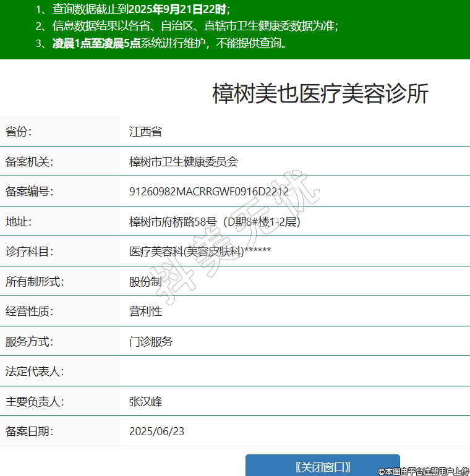Click the clinic title 樟树美也医疗美容诊所
This screenshot has height=476, width=470.
(x=320, y=94)
